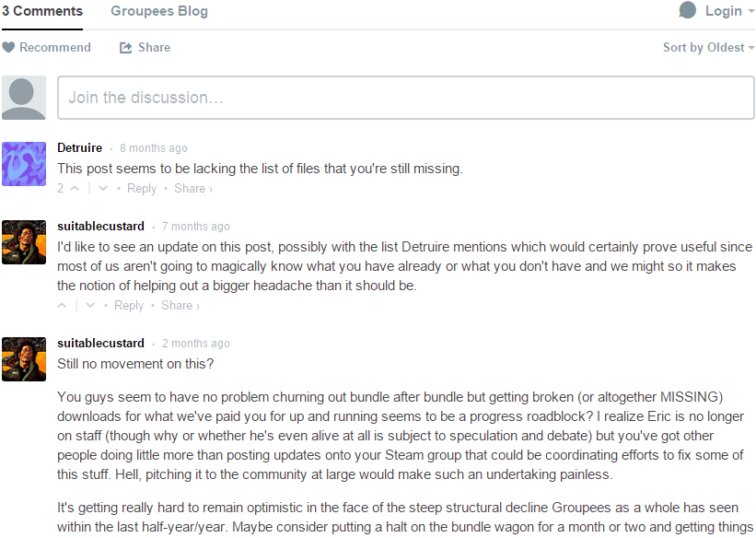
Task: Open the Sort by Oldest dropdown
Action: [x=708, y=47]
